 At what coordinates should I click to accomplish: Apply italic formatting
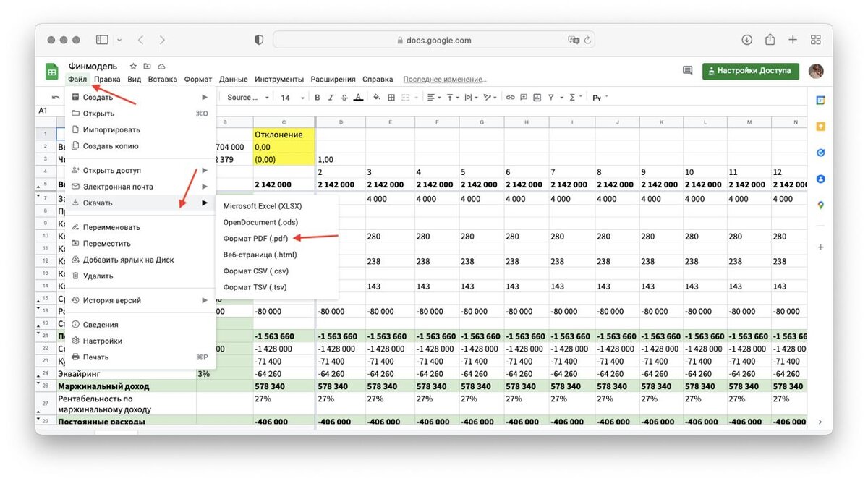(x=331, y=98)
